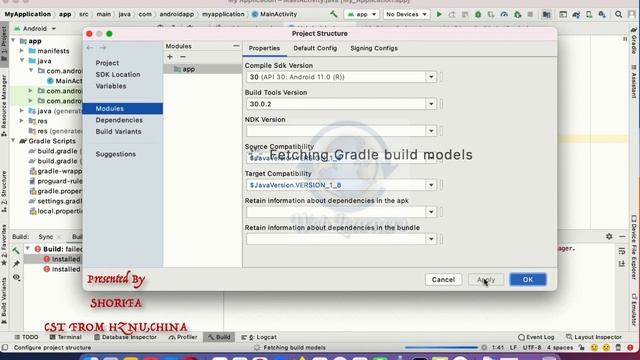Click MainActivity in the breadcrumb bar
The image size is (640, 360).
[274, 14]
